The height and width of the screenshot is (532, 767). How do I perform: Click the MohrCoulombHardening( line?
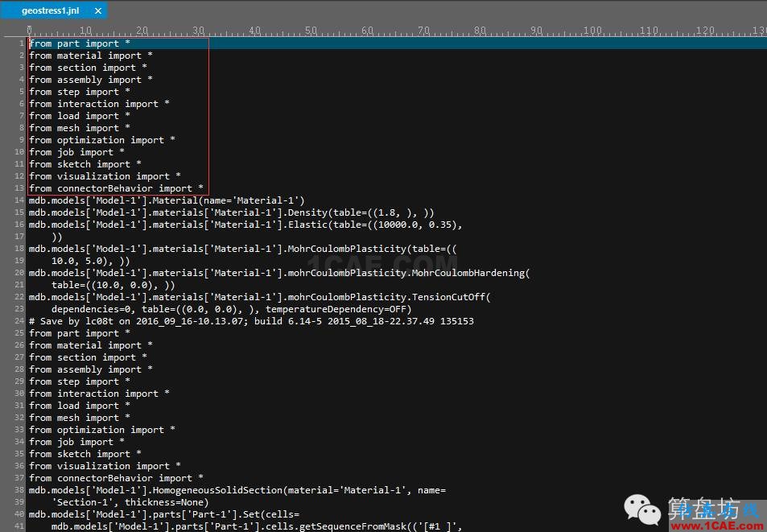point(279,273)
